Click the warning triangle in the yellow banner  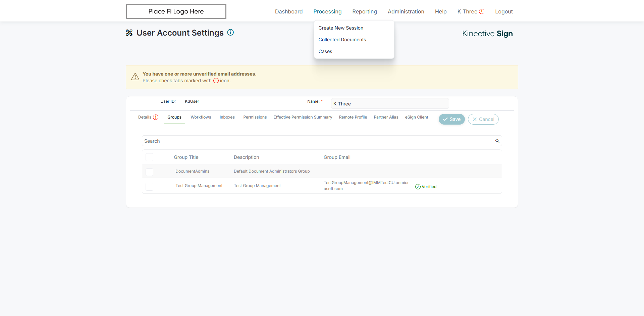pos(135,77)
